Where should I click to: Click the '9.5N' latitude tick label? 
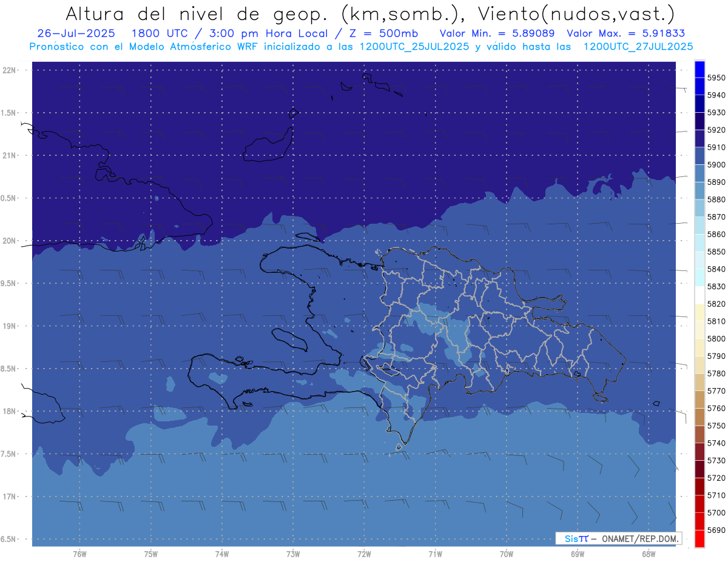(x=9, y=283)
